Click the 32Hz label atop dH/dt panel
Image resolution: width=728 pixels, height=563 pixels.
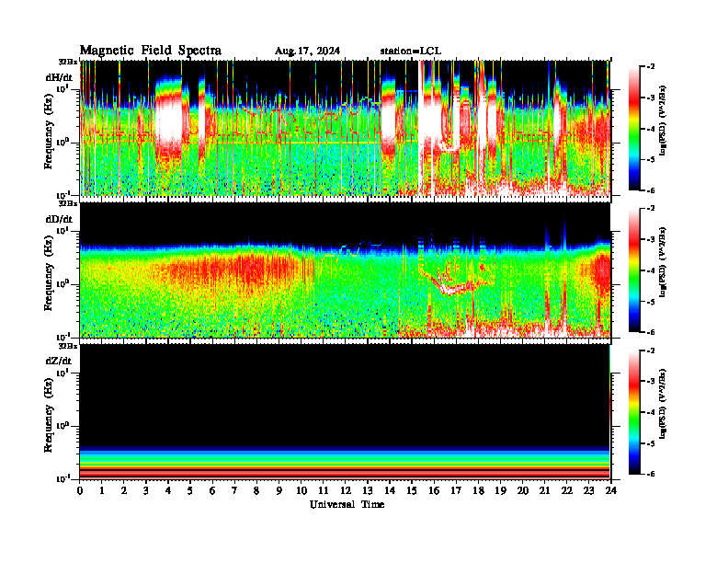coord(67,62)
